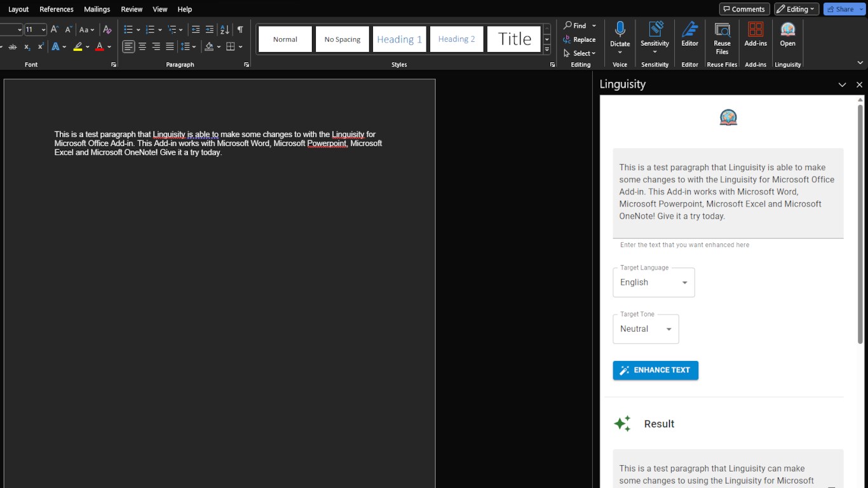Apply strikethrough formatting
Screen dimensions: 868x488
(x=13, y=46)
